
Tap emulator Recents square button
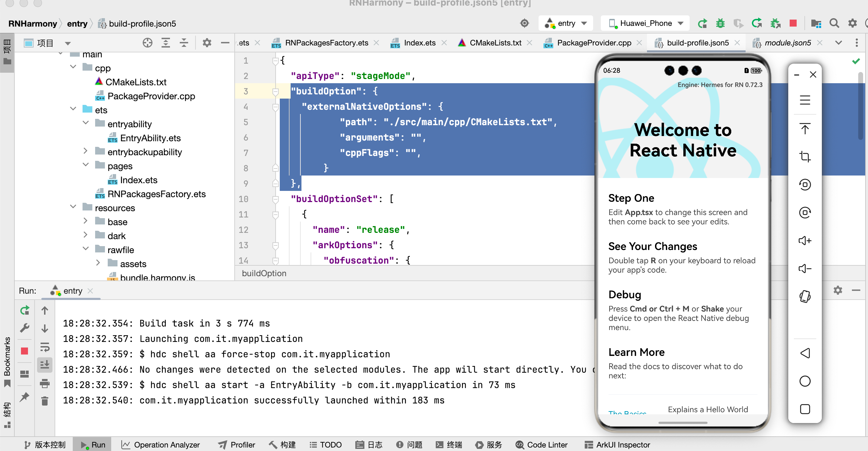coord(805,409)
